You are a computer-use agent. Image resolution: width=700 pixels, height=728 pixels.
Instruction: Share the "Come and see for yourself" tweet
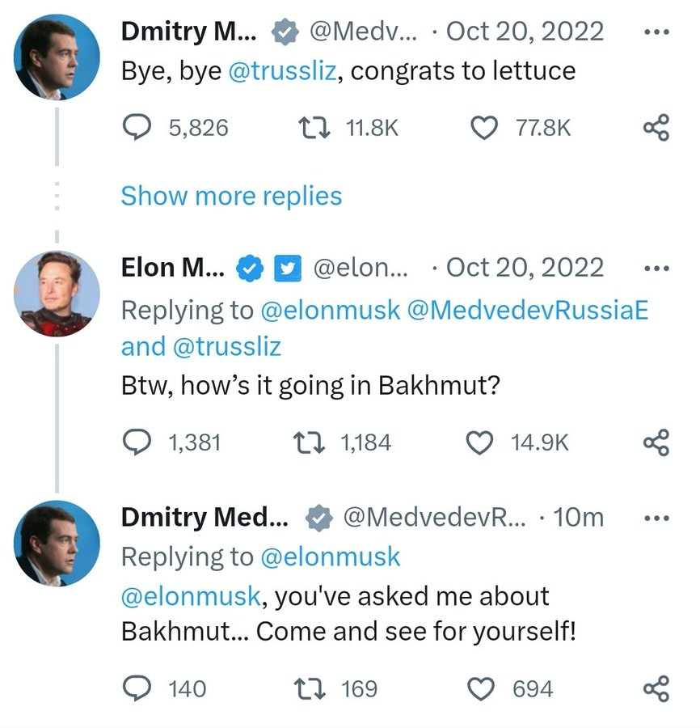click(x=656, y=688)
